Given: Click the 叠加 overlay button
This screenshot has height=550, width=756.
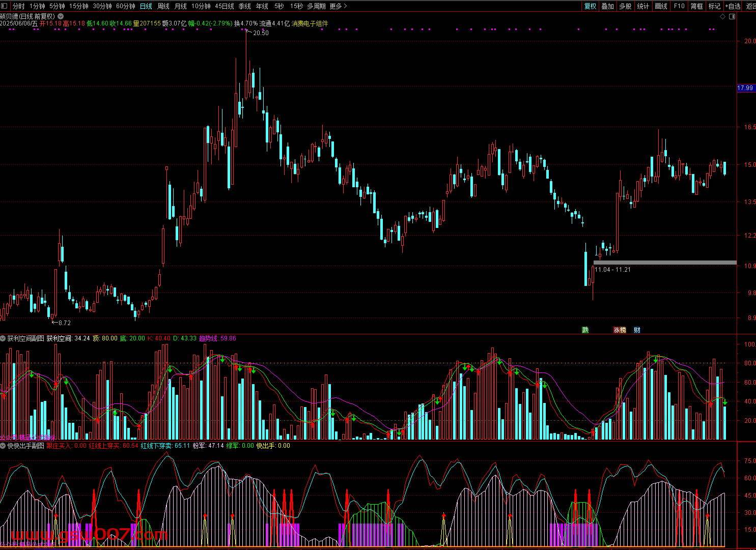Looking at the screenshot, I should click(x=607, y=6).
